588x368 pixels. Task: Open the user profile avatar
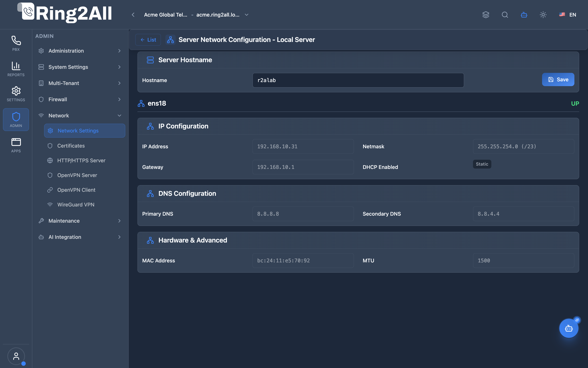(x=16, y=356)
